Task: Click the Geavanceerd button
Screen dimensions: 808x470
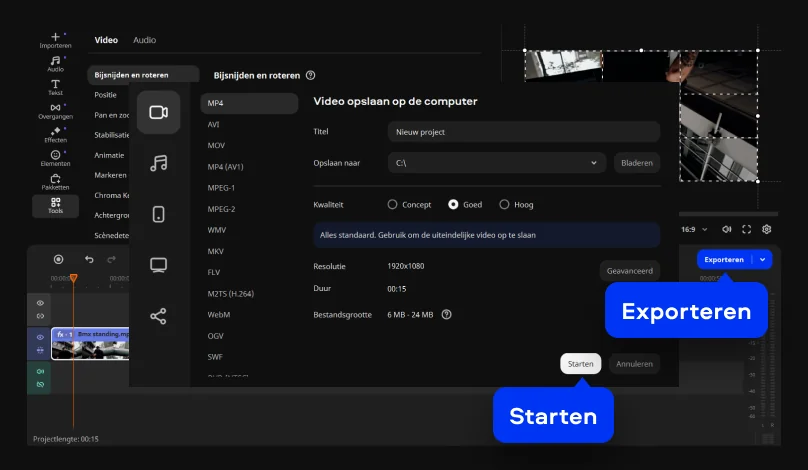Action: (629, 270)
